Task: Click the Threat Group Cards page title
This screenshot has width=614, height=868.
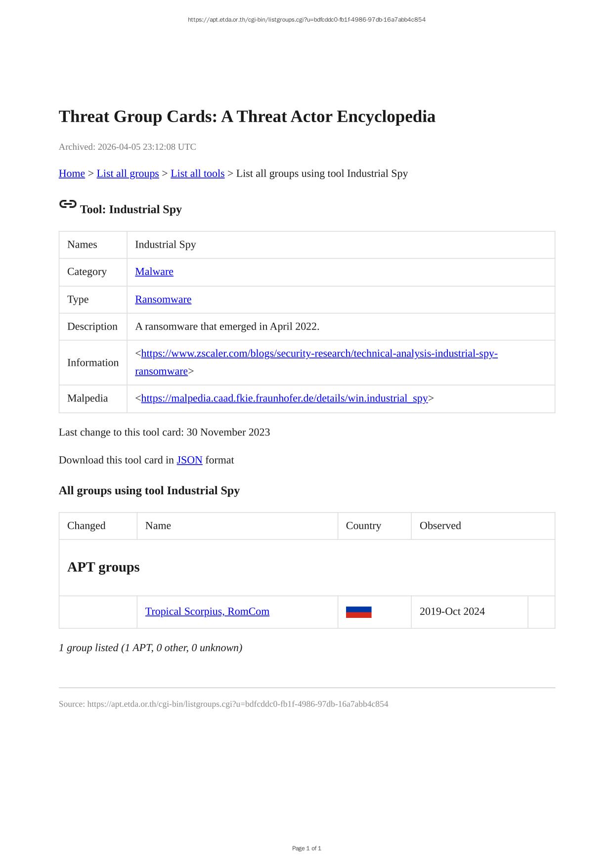Action: click(x=247, y=117)
